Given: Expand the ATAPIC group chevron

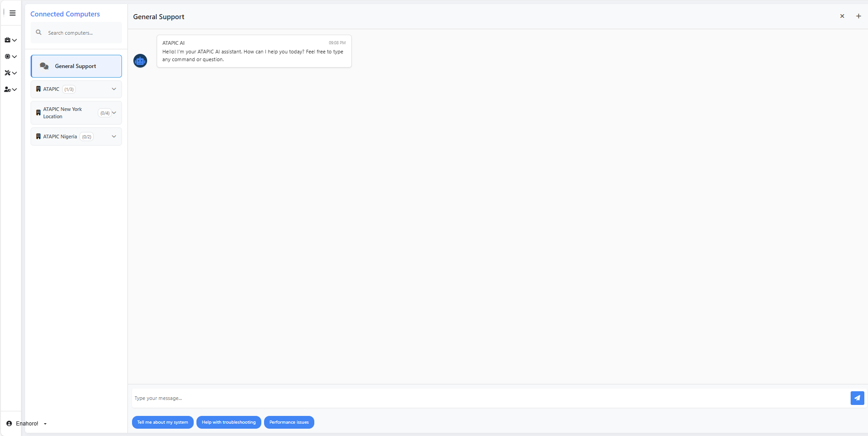Looking at the screenshot, I should (114, 89).
